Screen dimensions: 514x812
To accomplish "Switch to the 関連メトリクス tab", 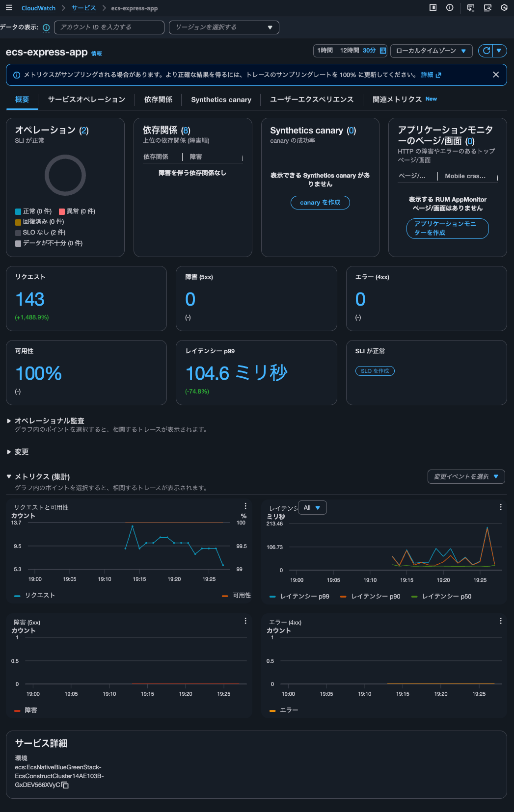I will click(405, 100).
